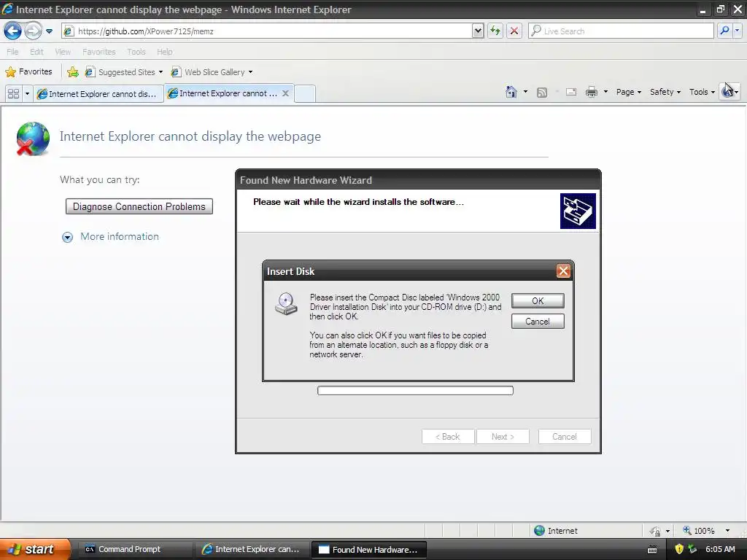The image size is (747, 560).
Task: Click the new hardware tray icon
Action: 693,549
